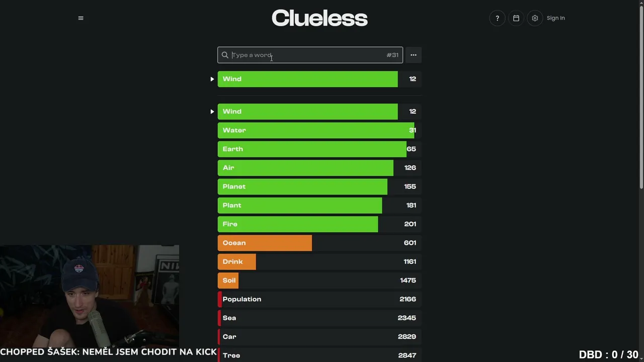Select the Planet guess row
Screen dimensions: 644x362
(319, 187)
